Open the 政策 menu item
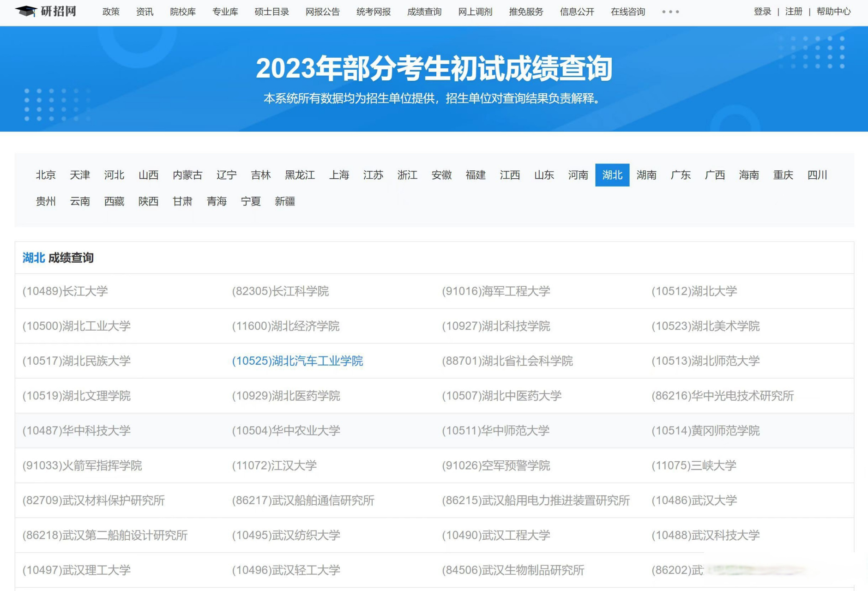Viewport: 868px width, 591px height. (x=111, y=12)
